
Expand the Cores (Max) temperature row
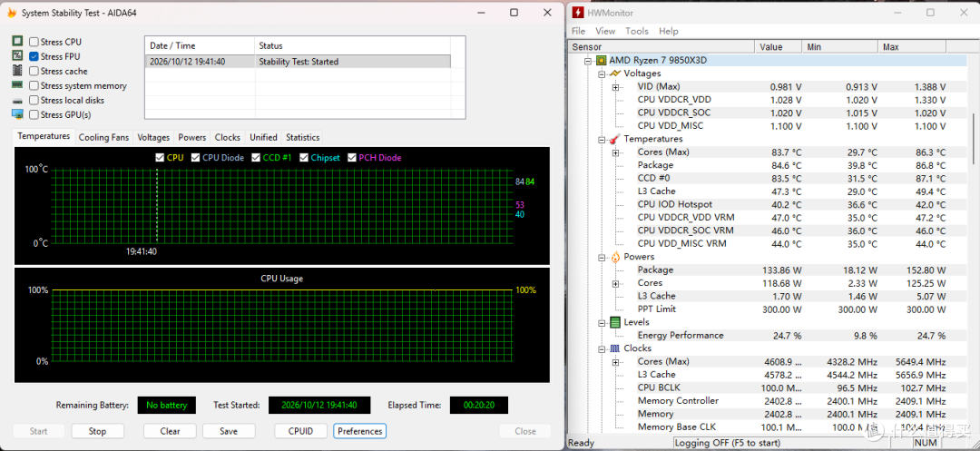click(615, 152)
